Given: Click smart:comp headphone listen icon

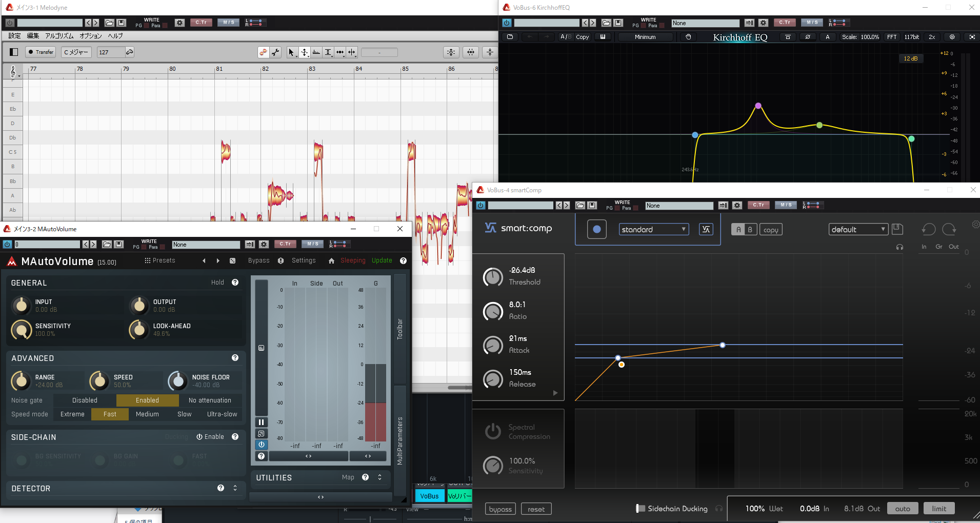Looking at the screenshot, I should [x=899, y=247].
